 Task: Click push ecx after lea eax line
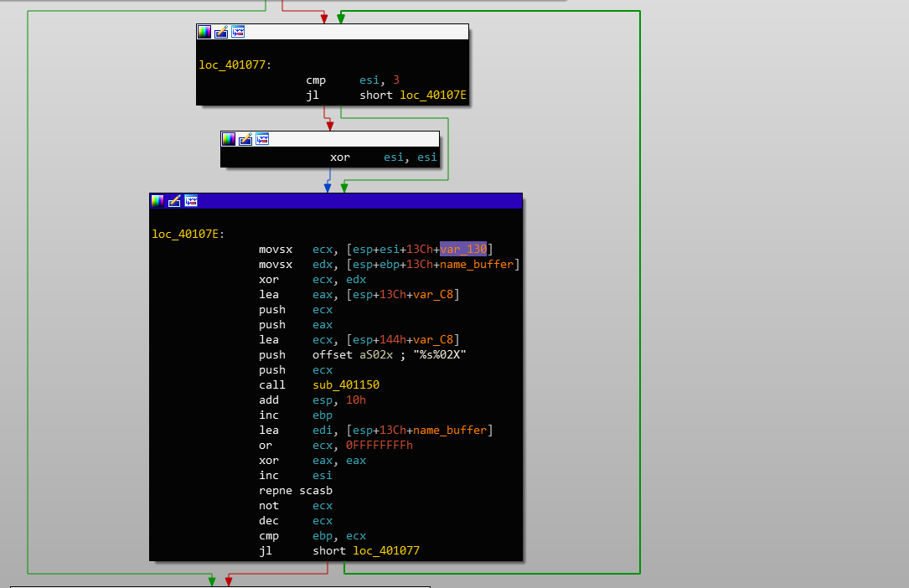(x=296, y=309)
